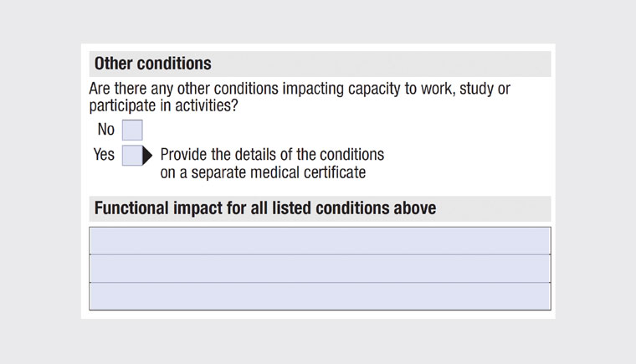Click the "Provide the details of the conditions" text
This screenshot has height=364, width=636.
coord(272,155)
